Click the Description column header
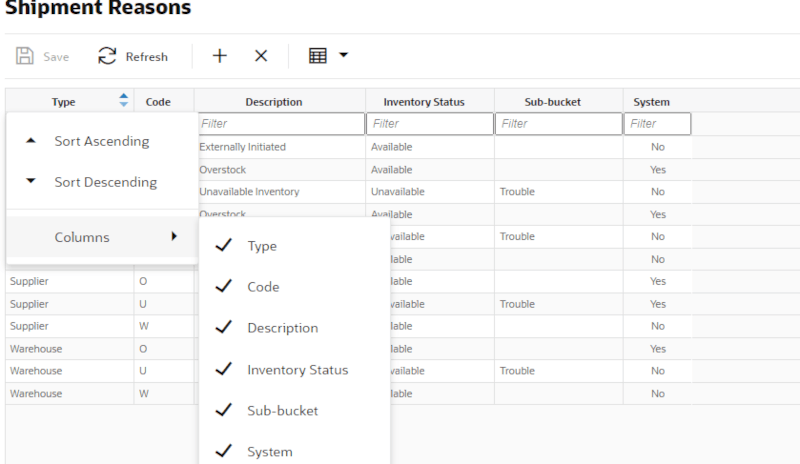Screen dimensions: 800x464 click(x=274, y=102)
